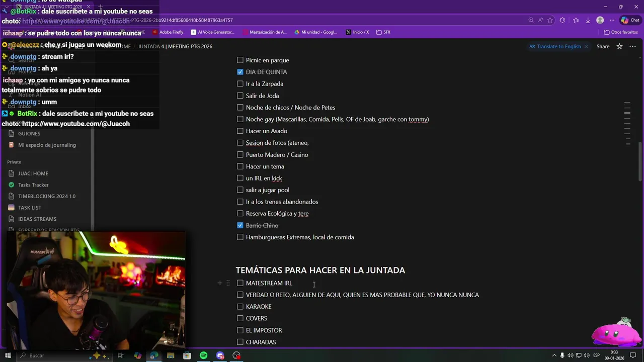Open the Notion page more-options menu
644x362 pixels.
pyautogui.click(x=632, y=46)
